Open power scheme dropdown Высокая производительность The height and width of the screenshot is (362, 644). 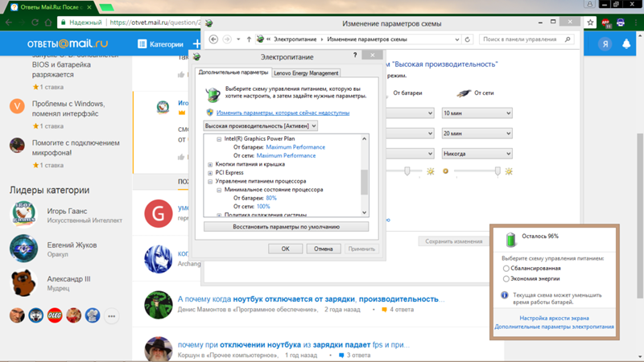[260, 126]
